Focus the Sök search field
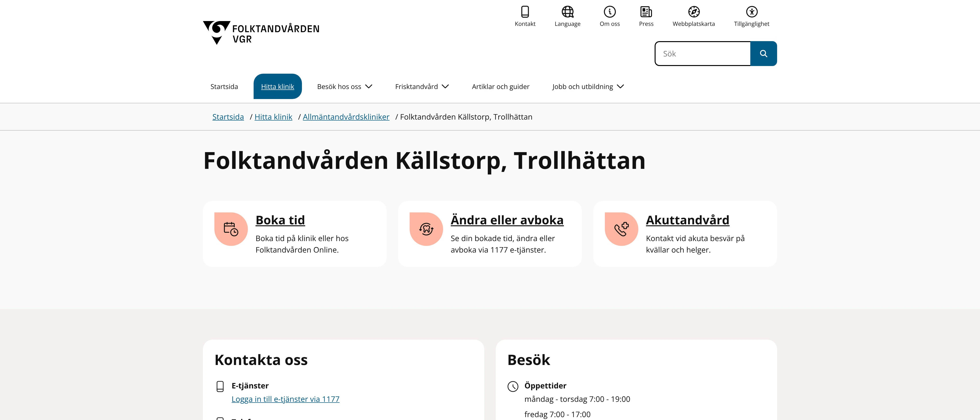Viewport: 980px width, 420px height. coord(703,54)
